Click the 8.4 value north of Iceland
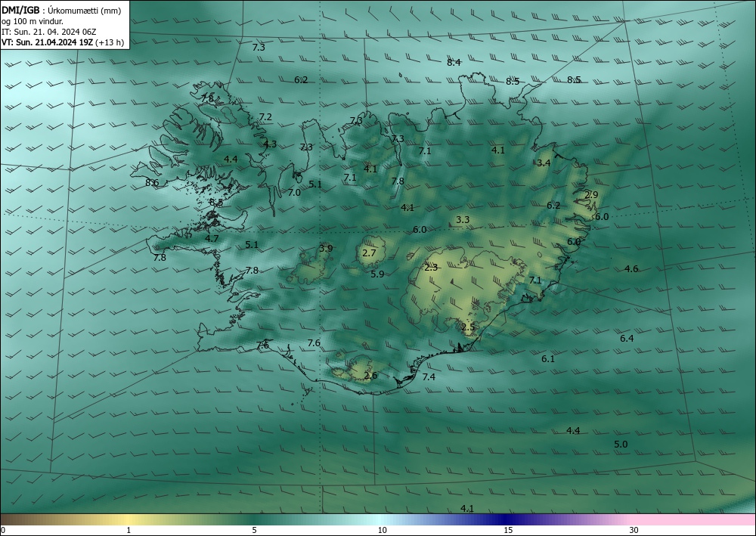Image resolution: width=756 pixels, height=536 pixels. pyautogui.click(x=454, y=62)
